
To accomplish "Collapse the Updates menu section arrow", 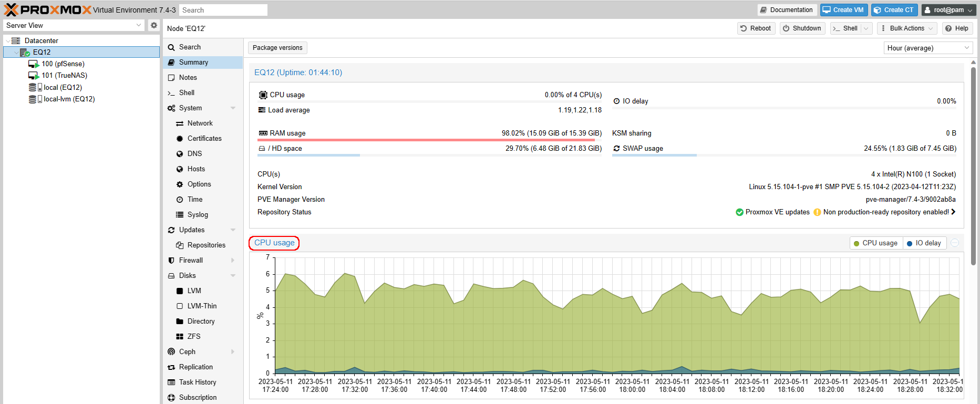I will pos(233,230).
